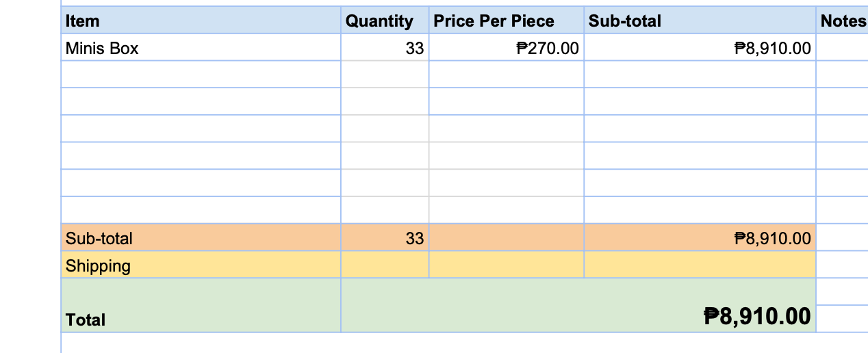Screen dimensions: 868x353
Task: Select the "Price Per Piece" header cell
Action: pos(506,21)
